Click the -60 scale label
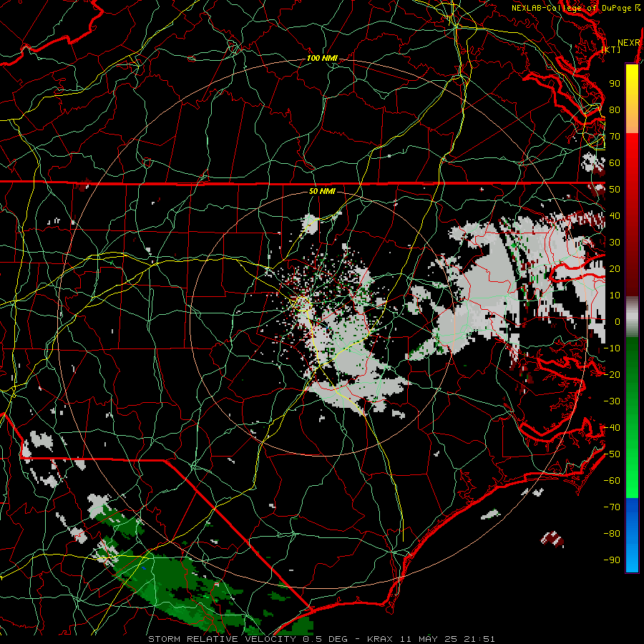Screen dimensions: 644x644 [612, 481]
